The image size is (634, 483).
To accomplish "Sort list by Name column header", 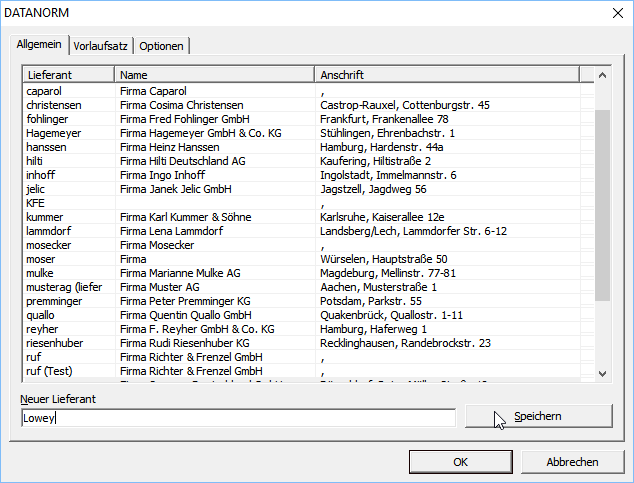I will point(215,75).
